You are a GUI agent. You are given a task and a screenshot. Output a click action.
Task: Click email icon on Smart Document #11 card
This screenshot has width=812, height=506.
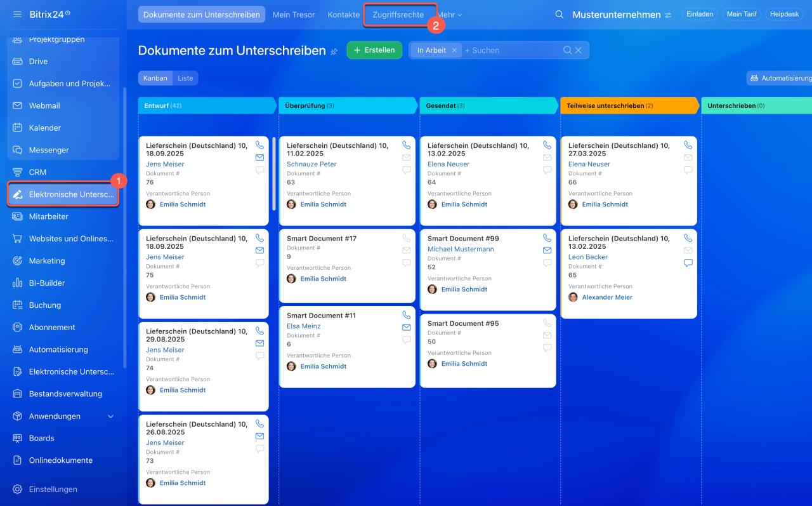click(x=406, y=328)
